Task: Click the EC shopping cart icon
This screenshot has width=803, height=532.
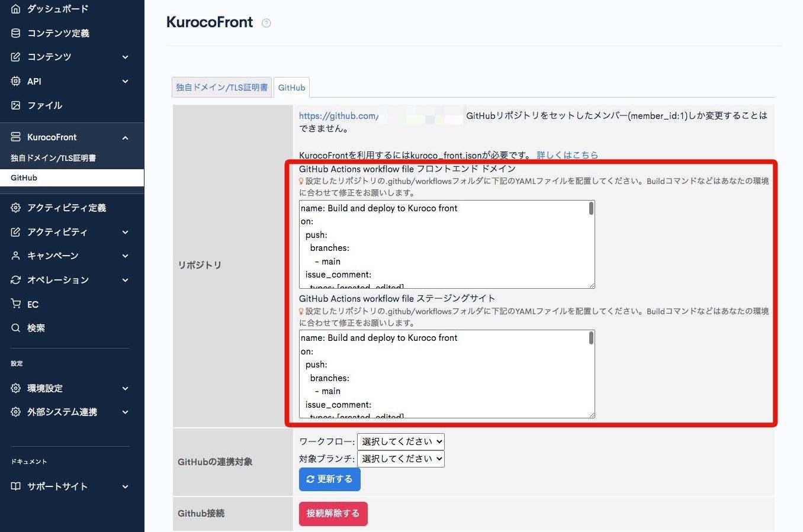Action: tap(16, 304)
